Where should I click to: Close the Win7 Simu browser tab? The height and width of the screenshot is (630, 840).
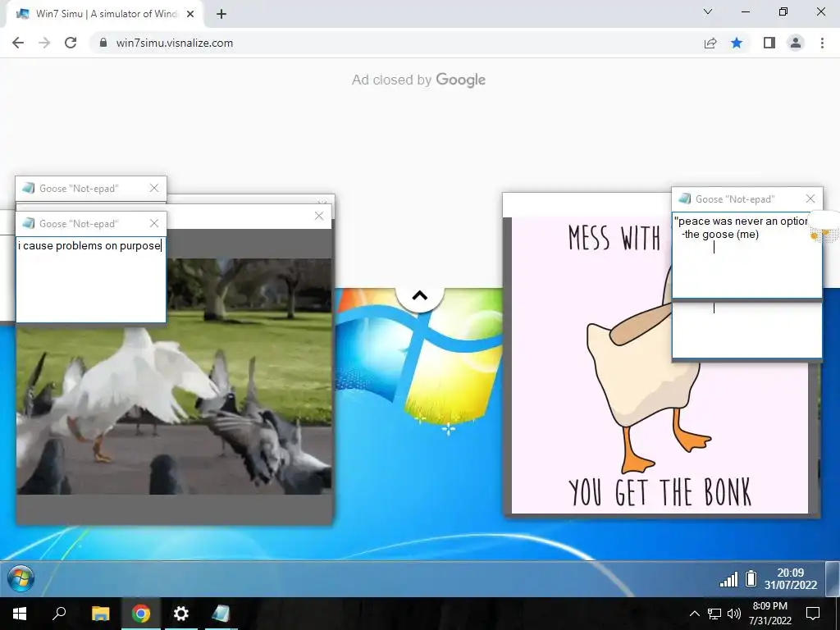click(x=190, y=14)
